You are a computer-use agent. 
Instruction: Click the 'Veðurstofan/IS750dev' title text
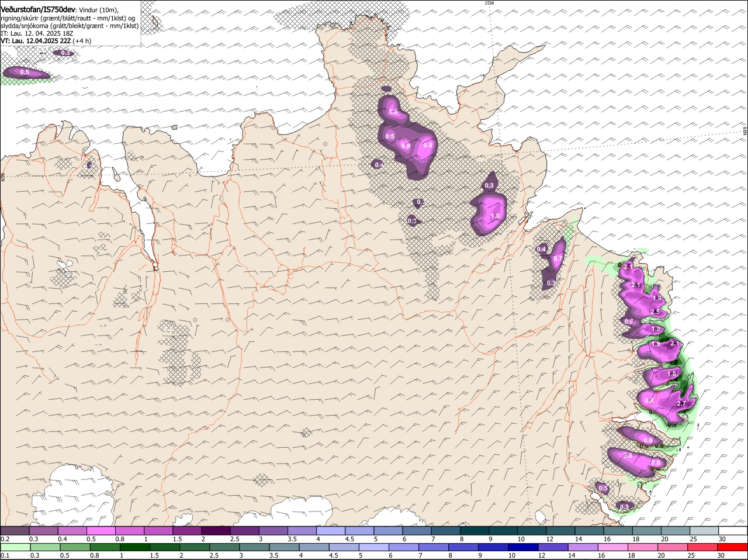point(38,9)
